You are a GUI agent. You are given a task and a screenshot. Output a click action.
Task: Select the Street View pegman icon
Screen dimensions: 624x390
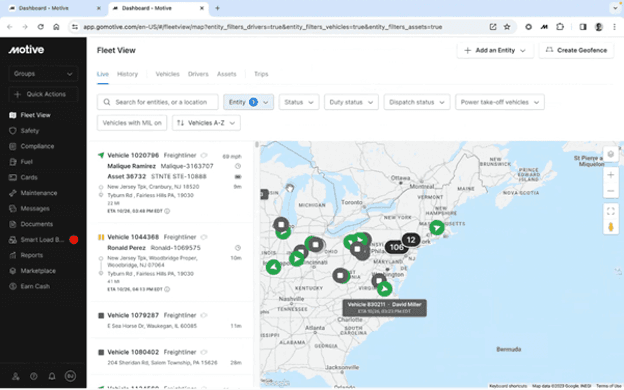click(610, 227)
